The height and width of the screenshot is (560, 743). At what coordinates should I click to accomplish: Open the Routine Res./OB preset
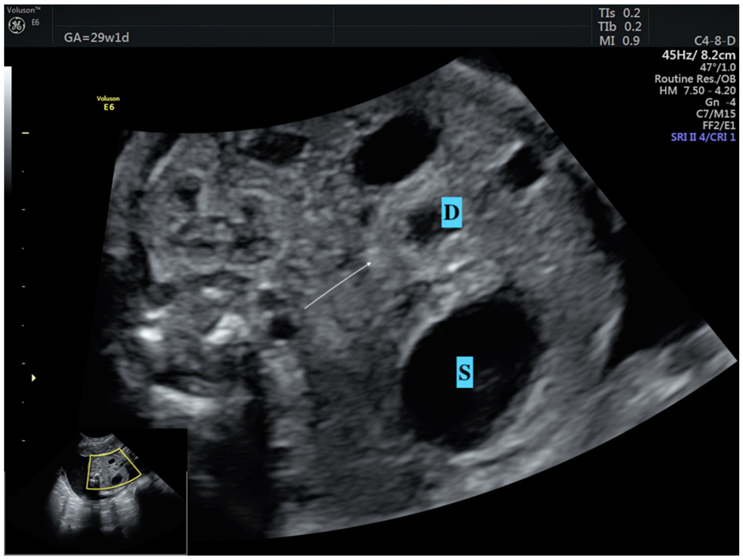point(695,79)
